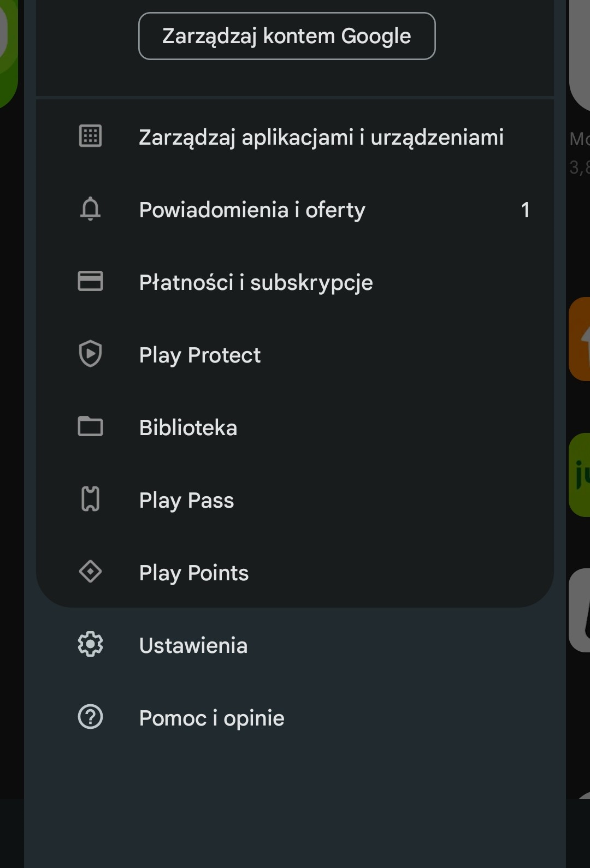Tap the credit card payments icon

click(x=90, y=282)
